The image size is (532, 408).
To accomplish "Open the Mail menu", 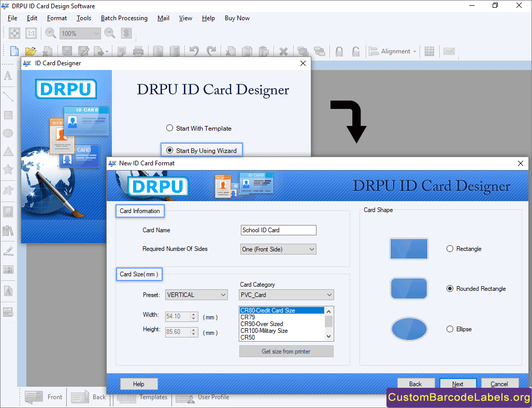I will 163,18.
